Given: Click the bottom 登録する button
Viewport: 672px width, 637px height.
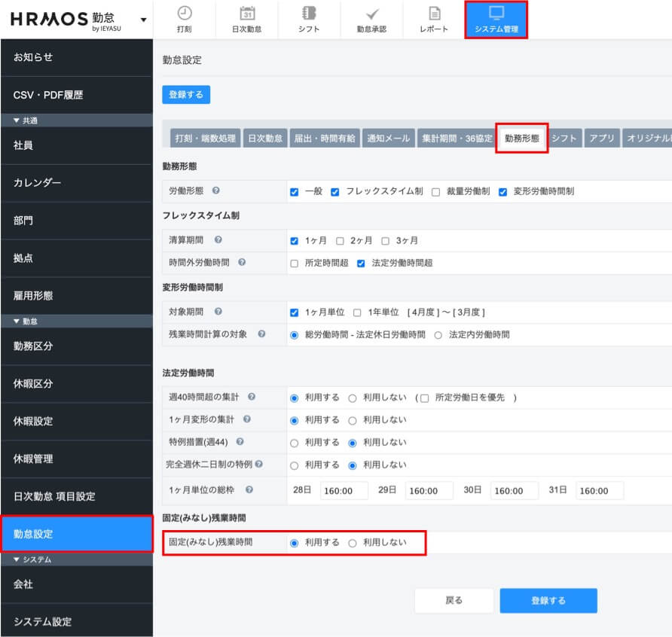Looking at the screenshot, I should click(x=548, y=601).
